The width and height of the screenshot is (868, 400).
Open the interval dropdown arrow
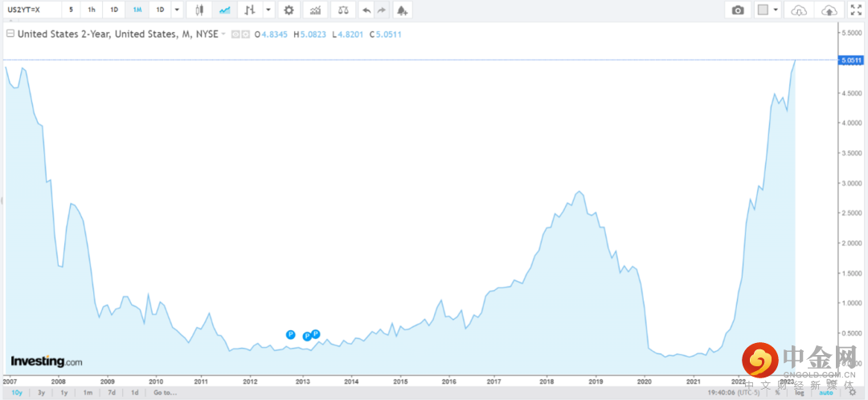click(x=177, y=10)
